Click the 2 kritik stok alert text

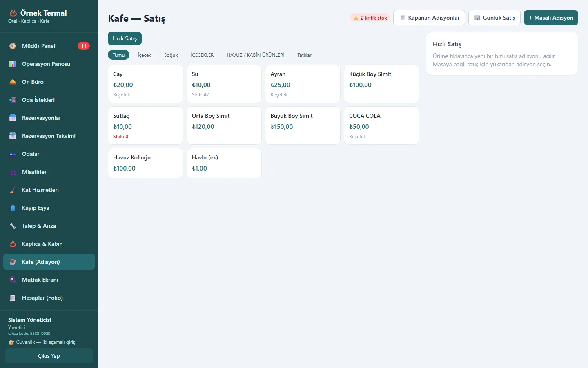(x=374, y=18)
